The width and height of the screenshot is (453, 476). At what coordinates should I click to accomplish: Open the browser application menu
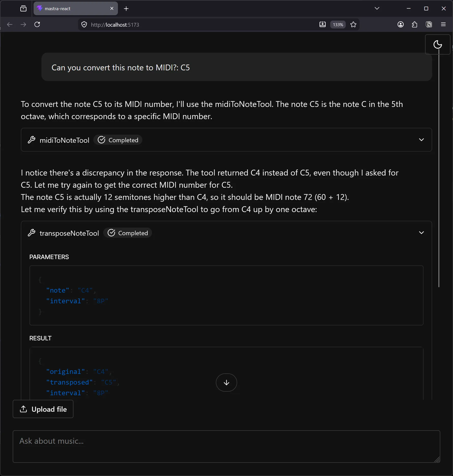click(x=443, y=24)
